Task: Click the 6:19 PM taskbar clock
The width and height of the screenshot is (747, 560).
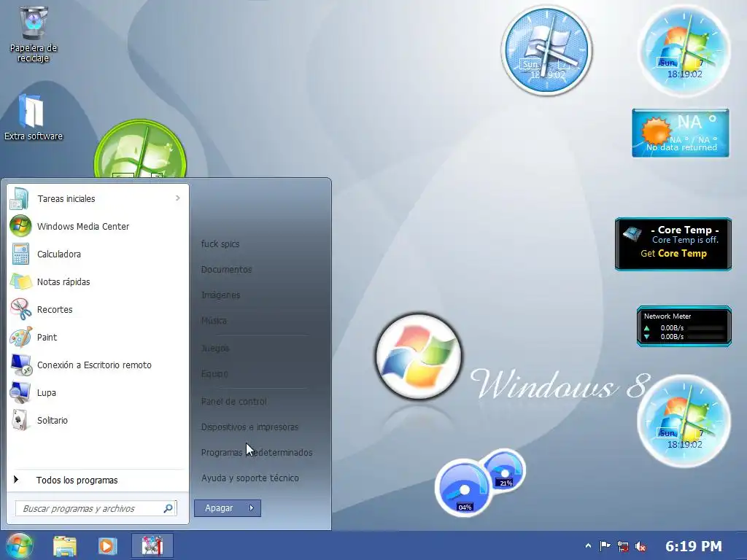Action: click(x=694, y=546)
